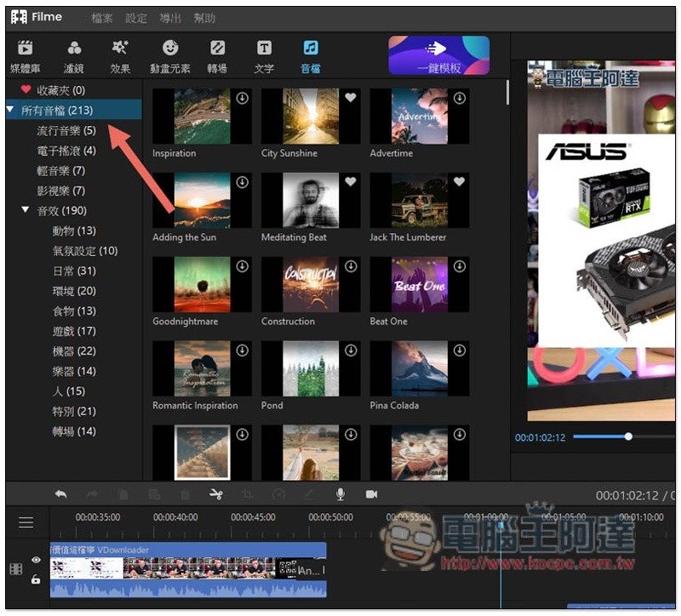The height and width of the screenshot is (616, 681).
Task: Open the 濾鏡 filters panel
Action: pyautogui.click(x=74, y=56)
